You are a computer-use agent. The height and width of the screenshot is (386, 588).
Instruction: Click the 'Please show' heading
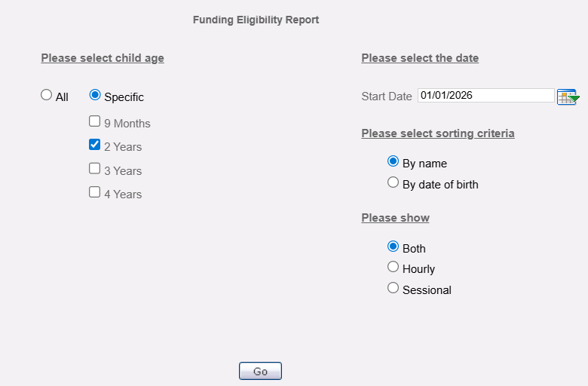click(x=395, y=218)
